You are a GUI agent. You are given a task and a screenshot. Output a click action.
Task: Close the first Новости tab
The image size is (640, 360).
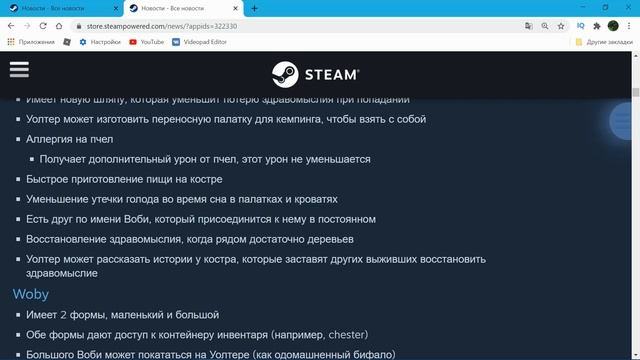(116, 8)
